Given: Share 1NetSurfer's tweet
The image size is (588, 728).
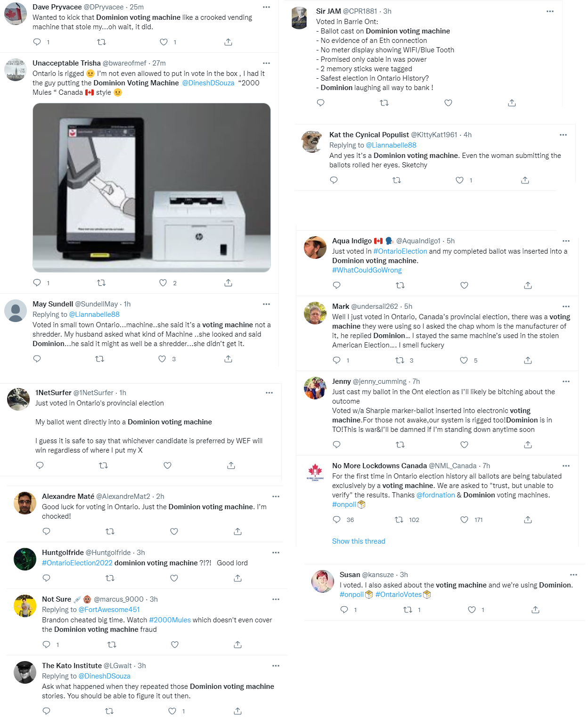Looking at the screenshot, I should (231, 465).
